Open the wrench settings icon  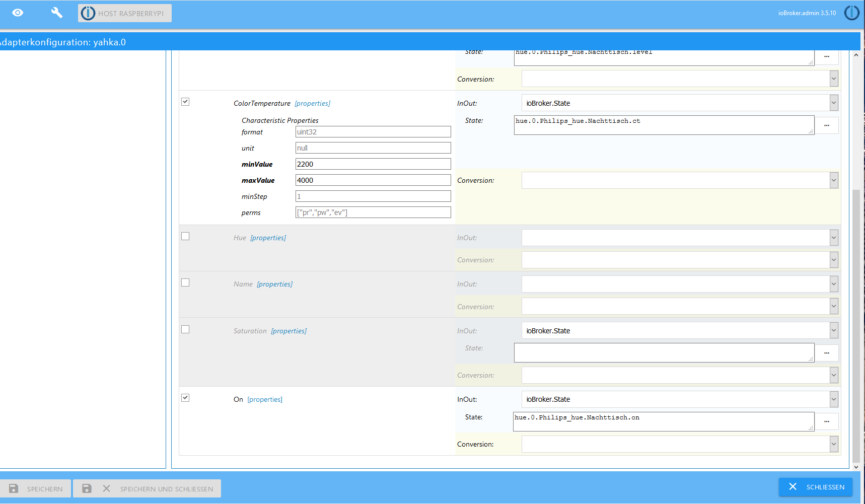pyautogui.click(x=56, y=13)
